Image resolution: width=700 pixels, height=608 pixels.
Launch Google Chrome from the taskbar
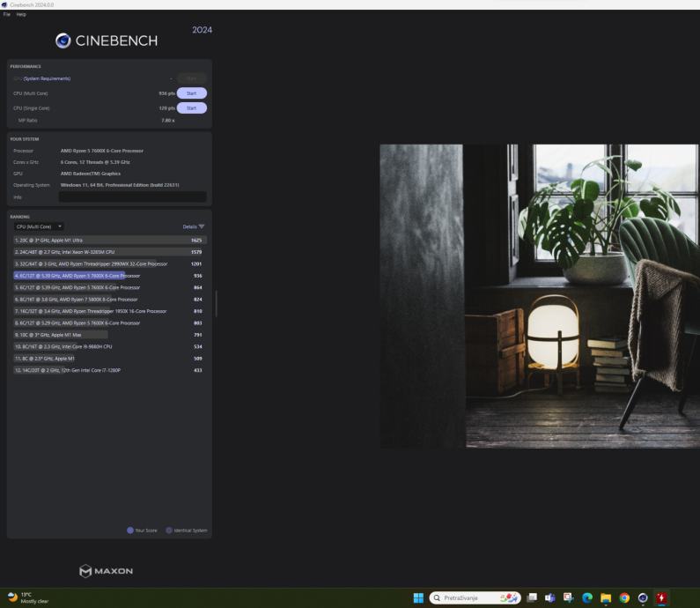624,597
